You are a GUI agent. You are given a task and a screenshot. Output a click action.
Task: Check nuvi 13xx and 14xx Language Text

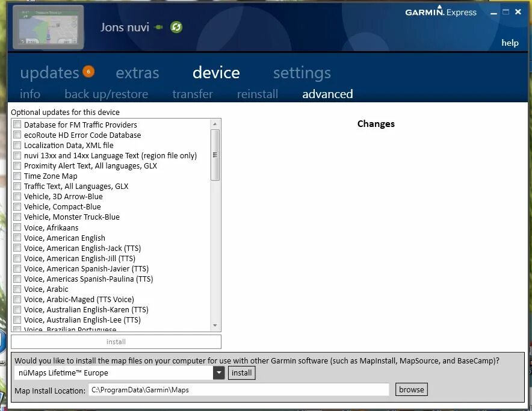(17, 155)
